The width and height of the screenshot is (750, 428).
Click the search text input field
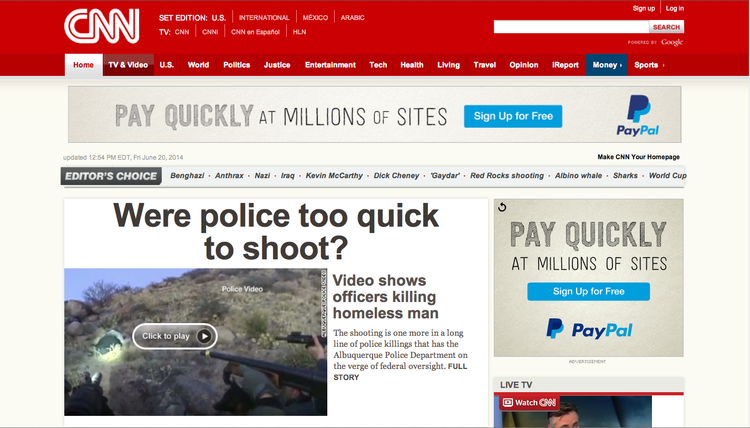[571, 27]
